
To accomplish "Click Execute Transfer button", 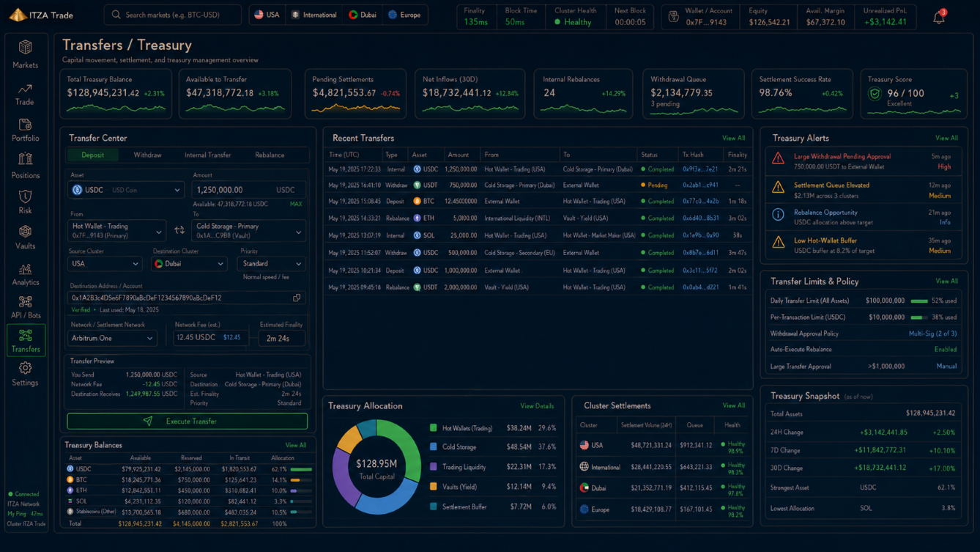I will point(187,421).
